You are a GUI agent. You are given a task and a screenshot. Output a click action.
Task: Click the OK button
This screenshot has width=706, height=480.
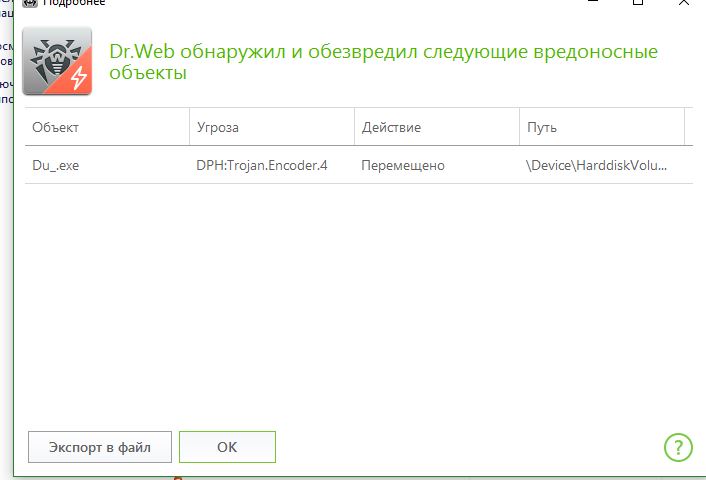(227, 447)
